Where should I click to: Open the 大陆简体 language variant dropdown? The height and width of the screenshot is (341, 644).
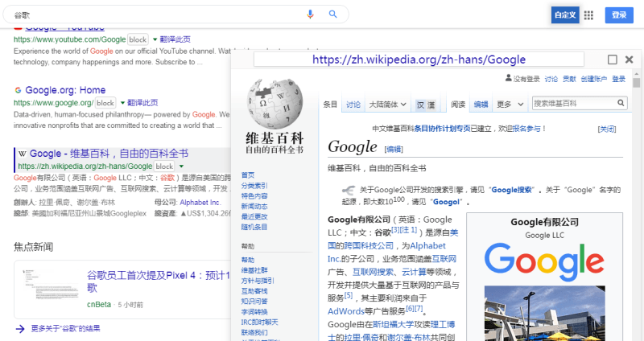tap(387, 105)
